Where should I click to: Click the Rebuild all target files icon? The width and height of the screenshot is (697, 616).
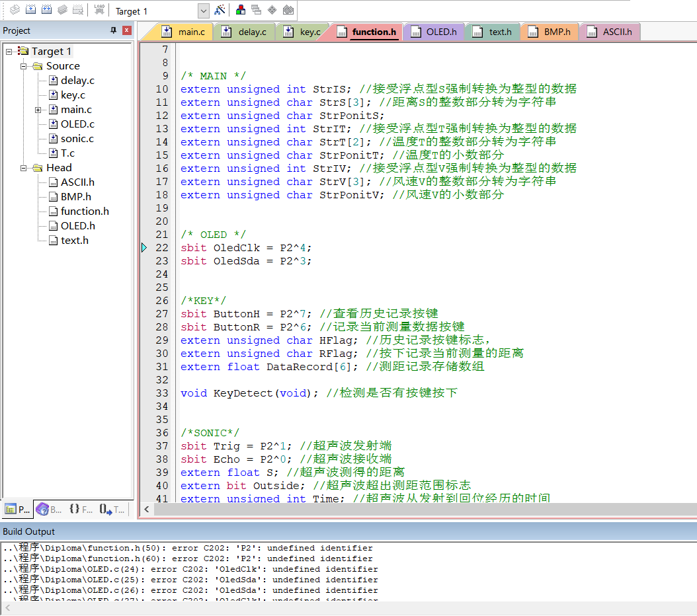[46, 10]
